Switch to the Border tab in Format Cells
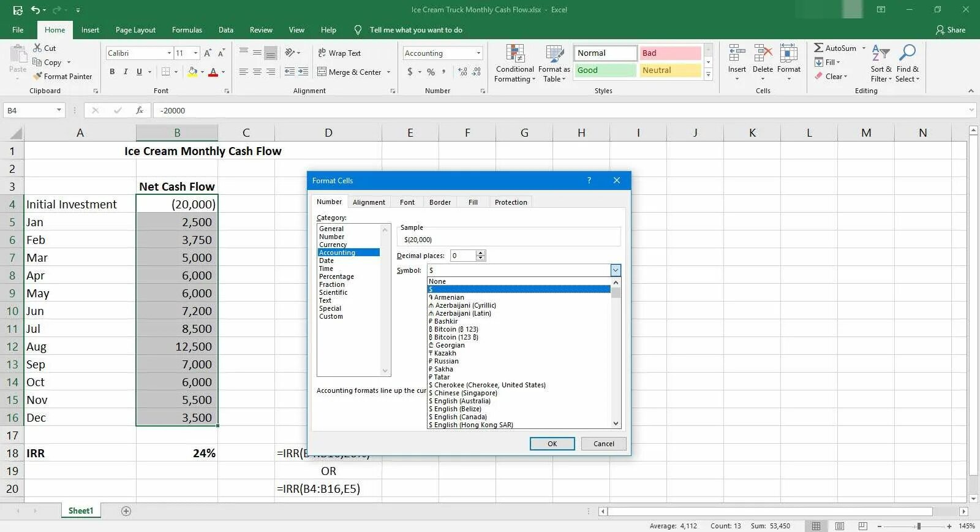Image resolution: width=980 pixels, height=532 pixels. click(440, 202)
